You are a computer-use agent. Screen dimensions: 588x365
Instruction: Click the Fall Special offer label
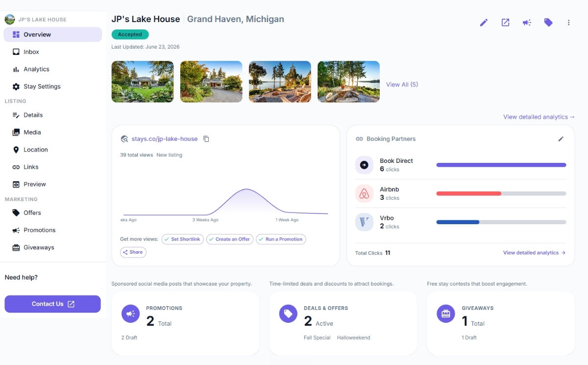tap(317, 338)
